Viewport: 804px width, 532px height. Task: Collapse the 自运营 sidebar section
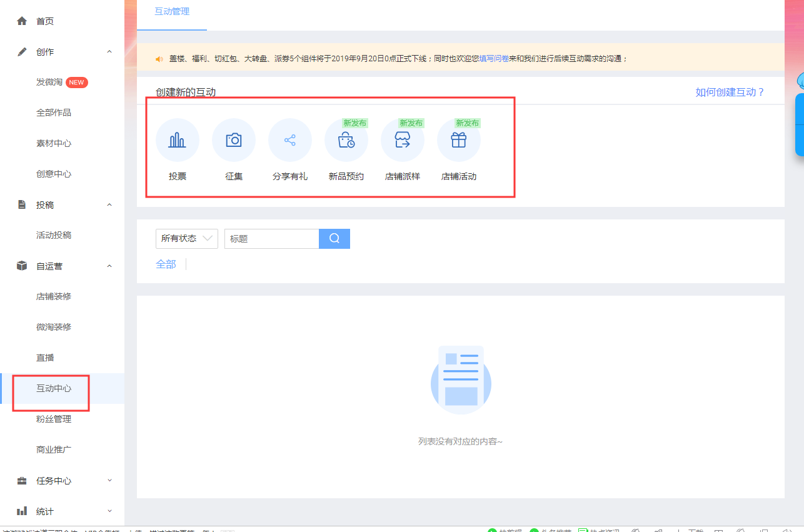[x=109, y=266]
